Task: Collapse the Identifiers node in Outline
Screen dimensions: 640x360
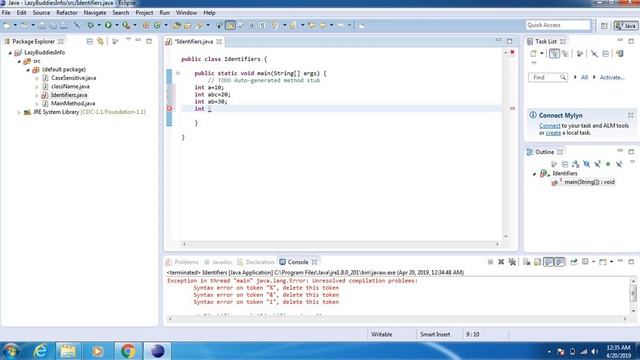Action: pos(534,174)
